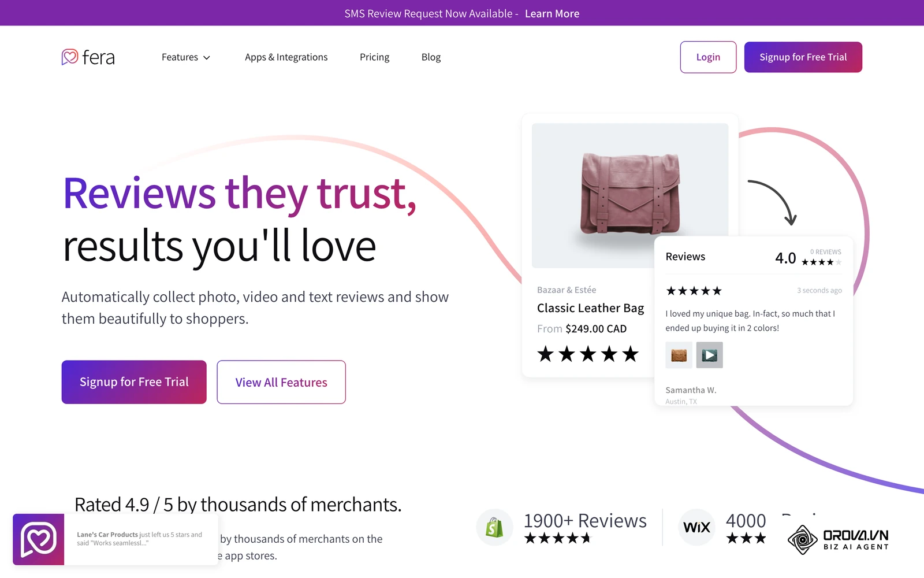Image resolution: width=924 pixels, height=578 pixels.
Task: Go to the Pricing page
Action: coord(374,57)
